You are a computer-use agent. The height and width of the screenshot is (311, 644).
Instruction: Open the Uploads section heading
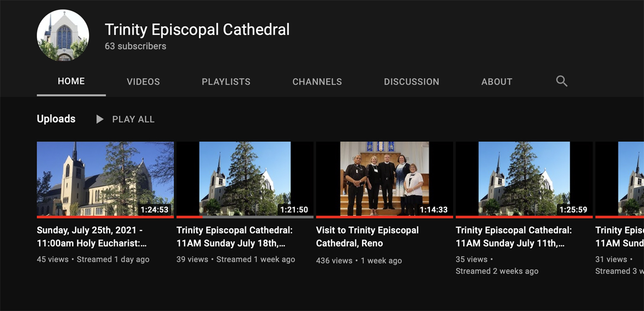[56, 119]
